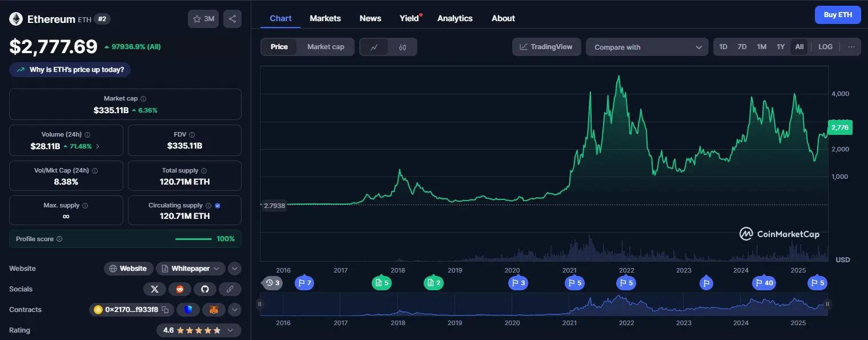Set chart range to 7D

[742, 47]
